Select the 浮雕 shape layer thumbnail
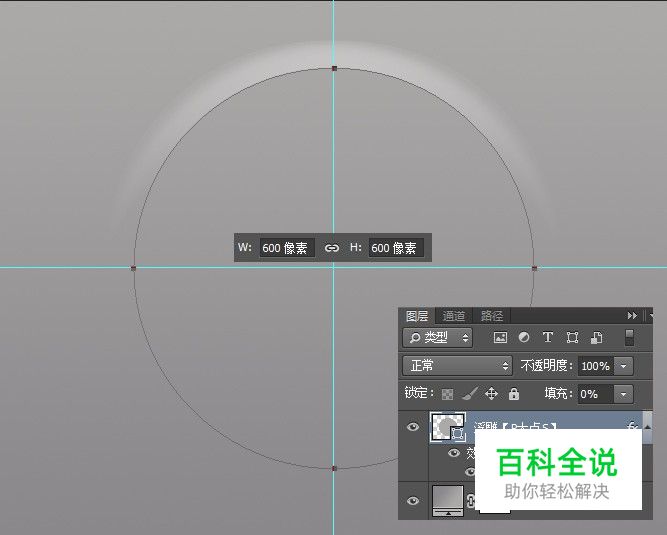This screenshot has height=535, width=667. click(x=448, y=427)
